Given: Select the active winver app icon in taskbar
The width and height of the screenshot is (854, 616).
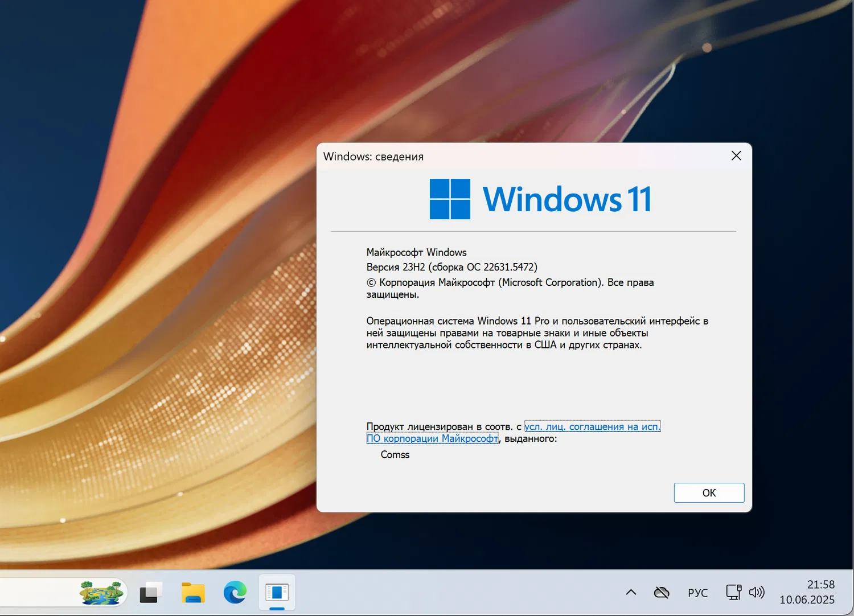Looking at the screenshot, I should coord(277,593).
